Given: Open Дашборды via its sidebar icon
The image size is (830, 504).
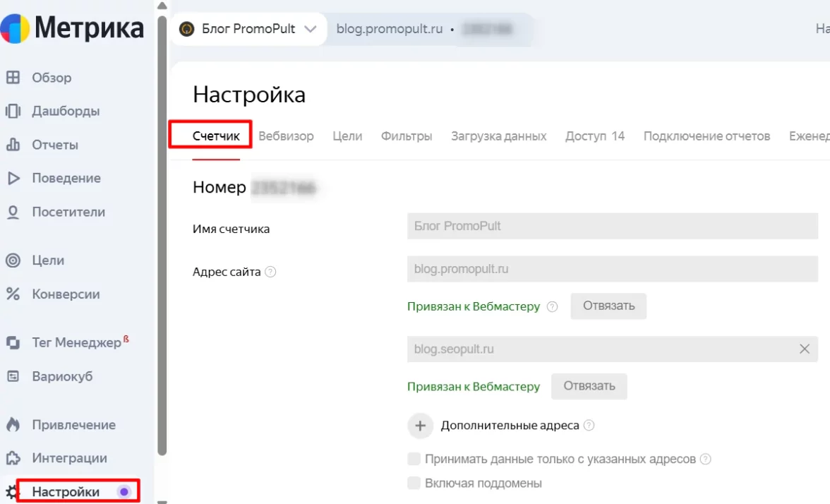Looking at the screenshot, I should 13,111.
